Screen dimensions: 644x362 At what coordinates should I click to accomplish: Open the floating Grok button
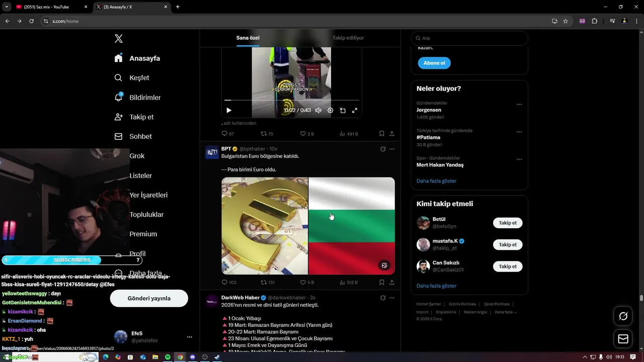(x=623, y=316)
